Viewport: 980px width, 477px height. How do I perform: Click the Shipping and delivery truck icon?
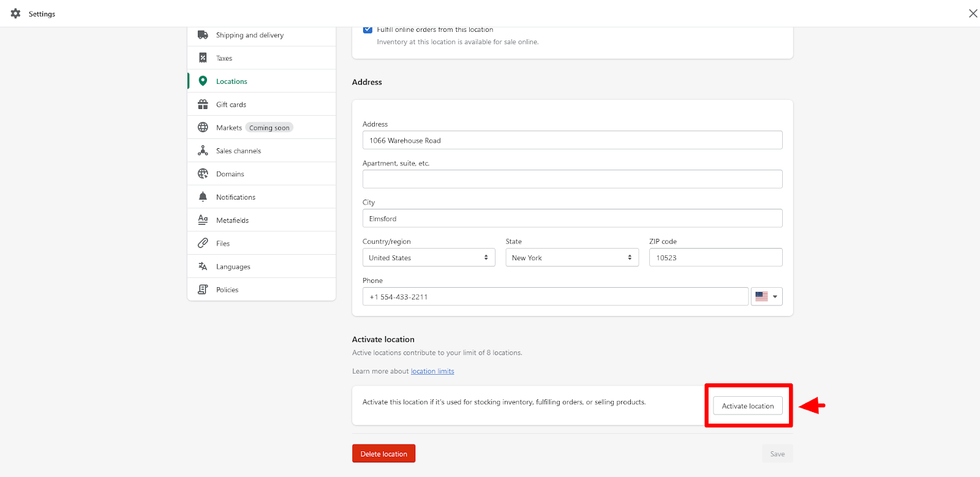pyautogui.click(x=203, y=35)
